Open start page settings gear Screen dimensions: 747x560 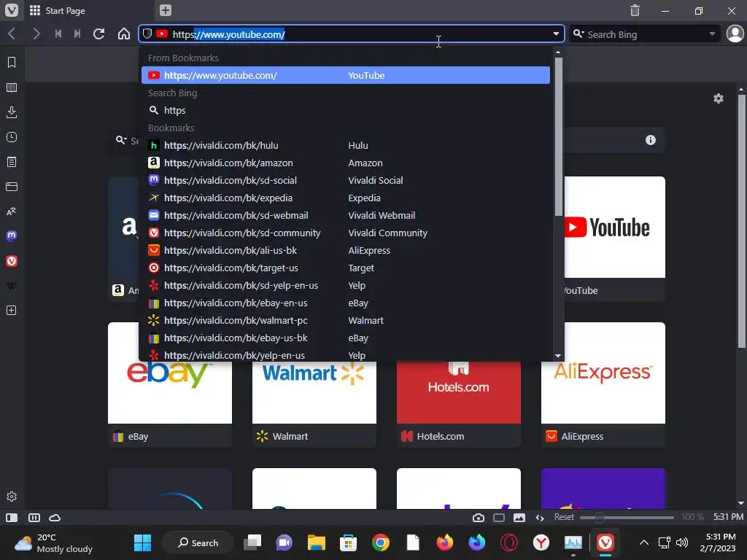click(x=719, y=98)
